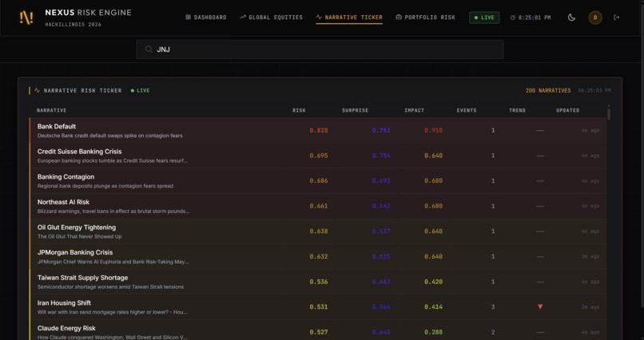Select Taiwan Strait Supply Shortage narrative

point(318,282)
